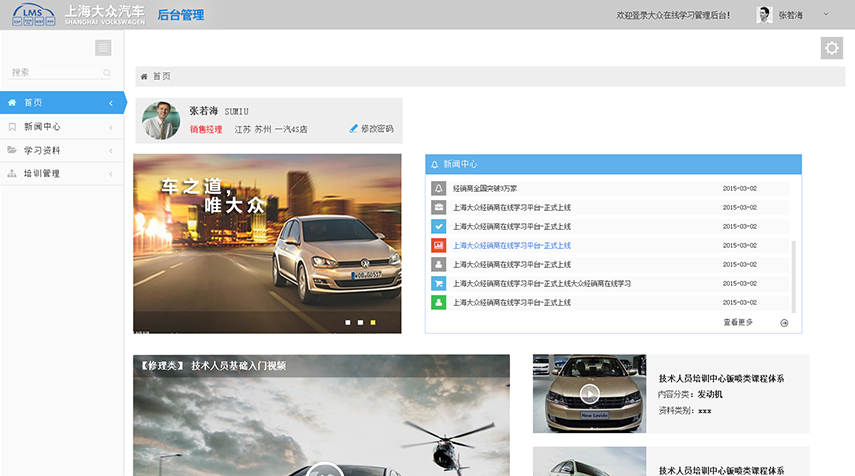Expand 学习资料 sidebar chevron
The width and height of the screenshot is (855, 476).
[x=111, y=150]
